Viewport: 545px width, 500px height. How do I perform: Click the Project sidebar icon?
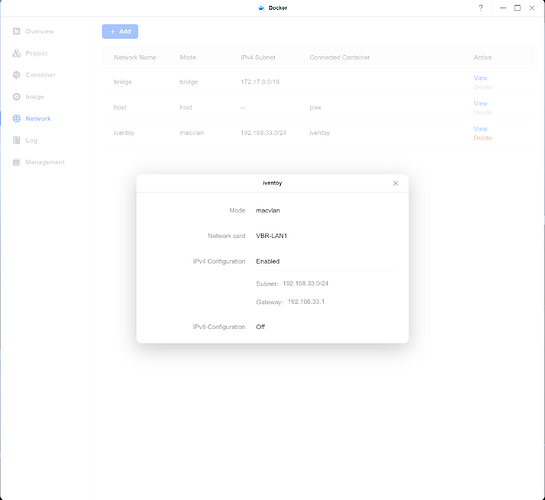[x=16, y=53]
